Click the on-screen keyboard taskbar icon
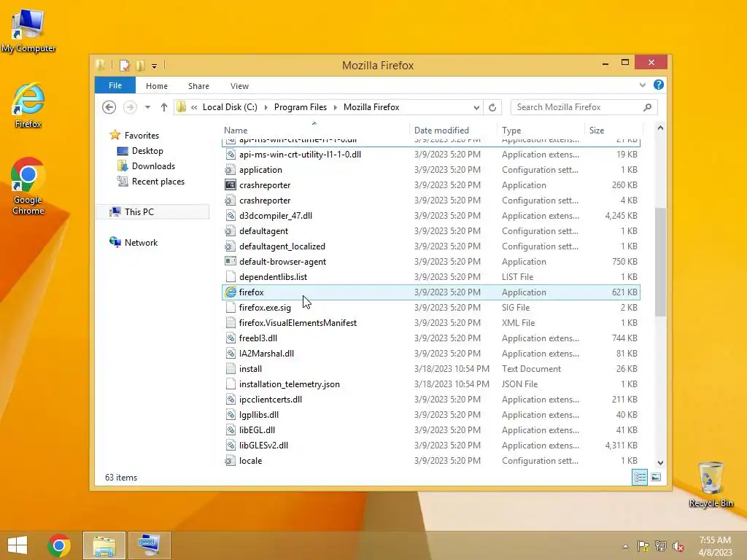Viewport: 747px width, 560px height. point(149,545)
